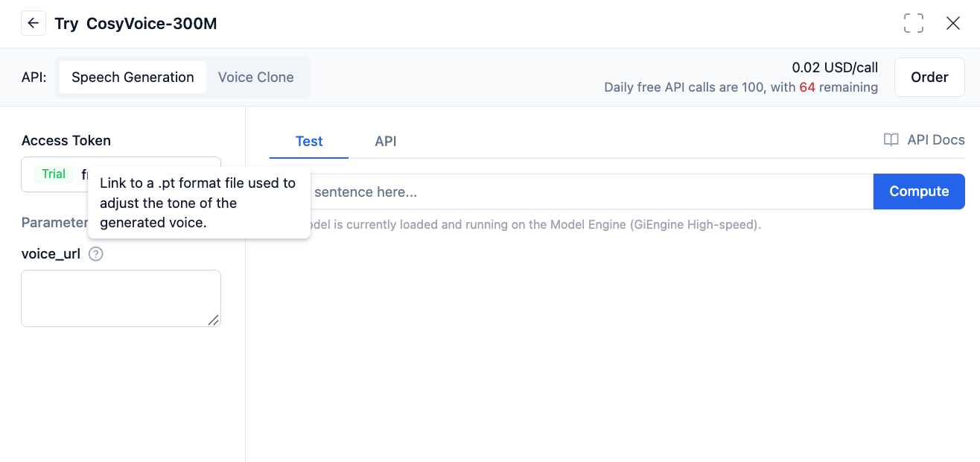This screenshot has width=980, height=462.
Task: Click the sentence input box
Action: pos(581,192)
